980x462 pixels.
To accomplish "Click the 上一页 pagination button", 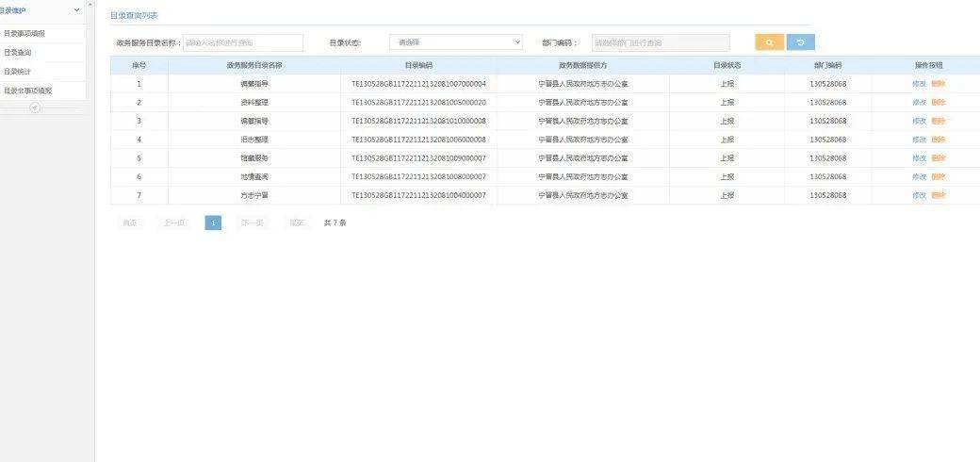I will 173,223.
